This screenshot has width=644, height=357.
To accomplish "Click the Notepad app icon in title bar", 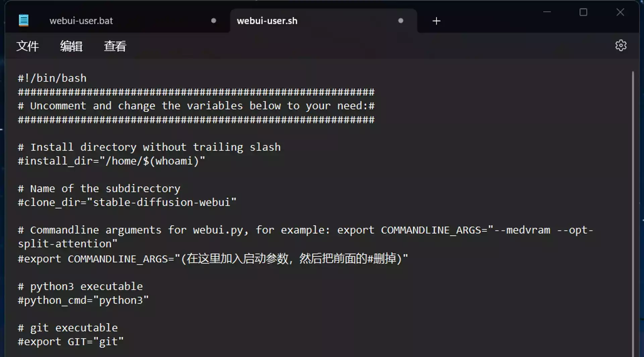I will (23, 20).
